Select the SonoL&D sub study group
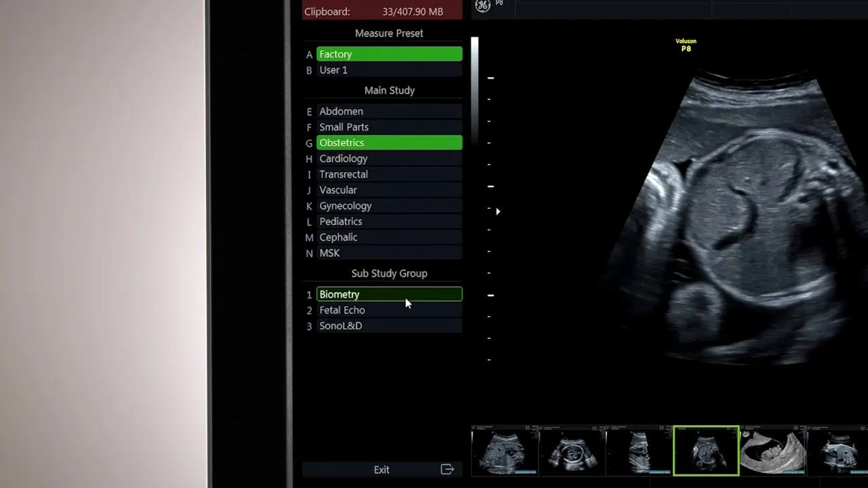The image size is (868, 488). (389, 325)
